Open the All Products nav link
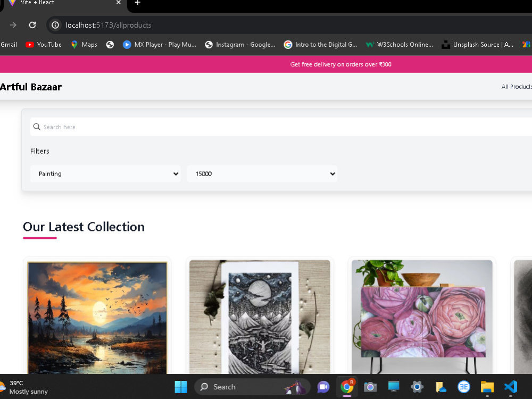This screenshot has width=532, height=399. click(x=517, y=87)
